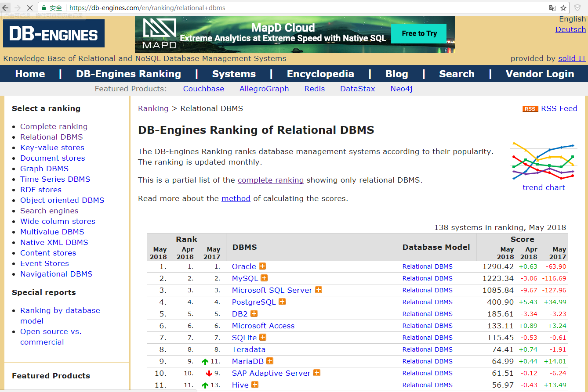
Task: Expand the plus icon next to Oracle
Action: point(262,266)
